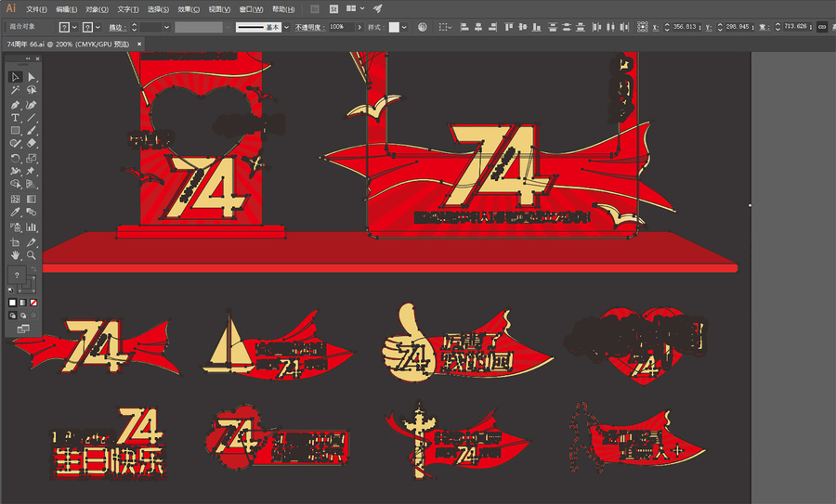Screen dimensions: 836x504
Task: Select the Blend tool
Action: 32,212
